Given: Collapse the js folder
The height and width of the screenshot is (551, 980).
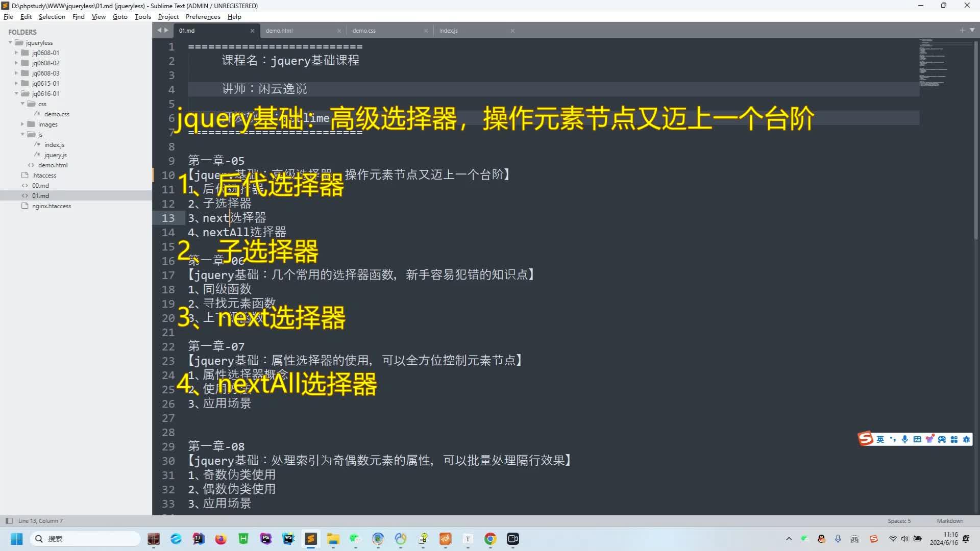Looking at the screenshot, I should 22,134.
